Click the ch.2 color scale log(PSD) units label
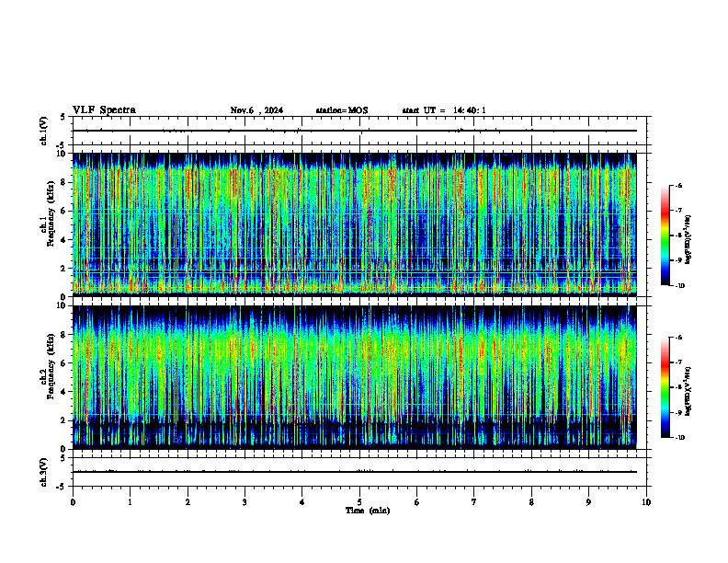 click(x=688, y=392)
